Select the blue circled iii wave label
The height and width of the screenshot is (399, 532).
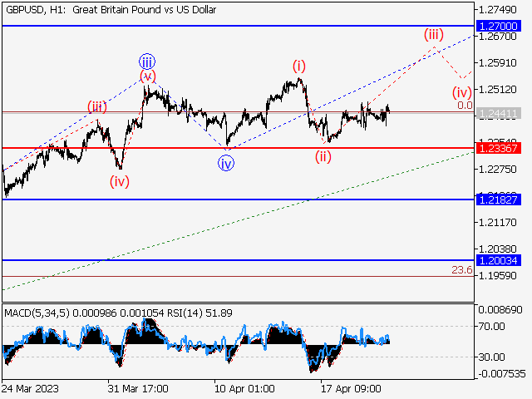pos(147,62)
